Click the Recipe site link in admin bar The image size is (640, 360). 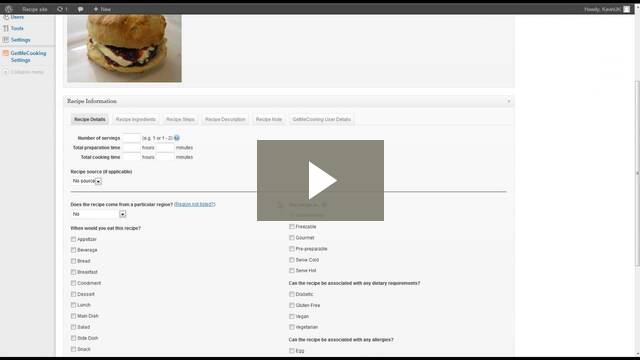[x=35, y=9]
